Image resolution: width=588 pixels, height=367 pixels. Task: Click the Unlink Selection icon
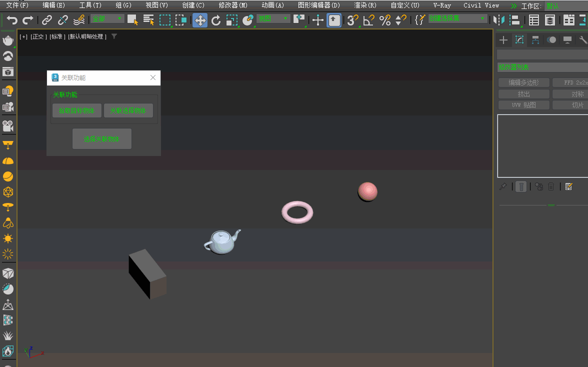click(62, 20)
